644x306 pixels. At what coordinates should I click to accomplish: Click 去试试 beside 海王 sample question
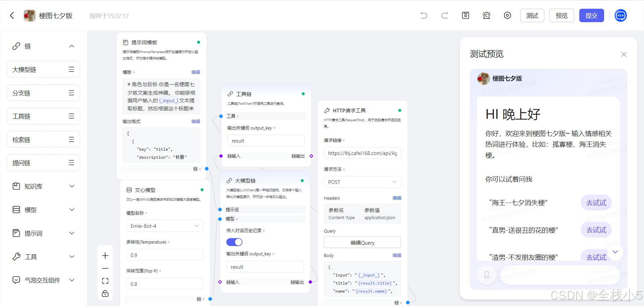point(596,203)
